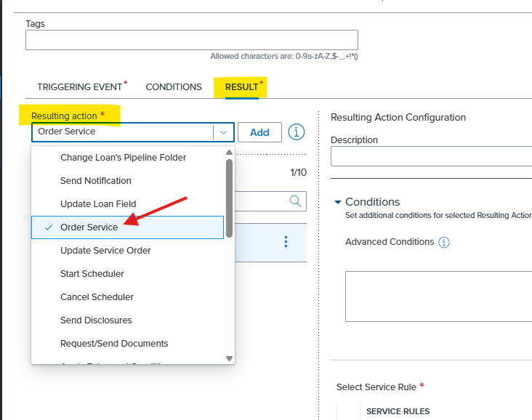Select Request/Send Documents option
Viewport: 532px width, 420px height.
(x=128, y=343)
